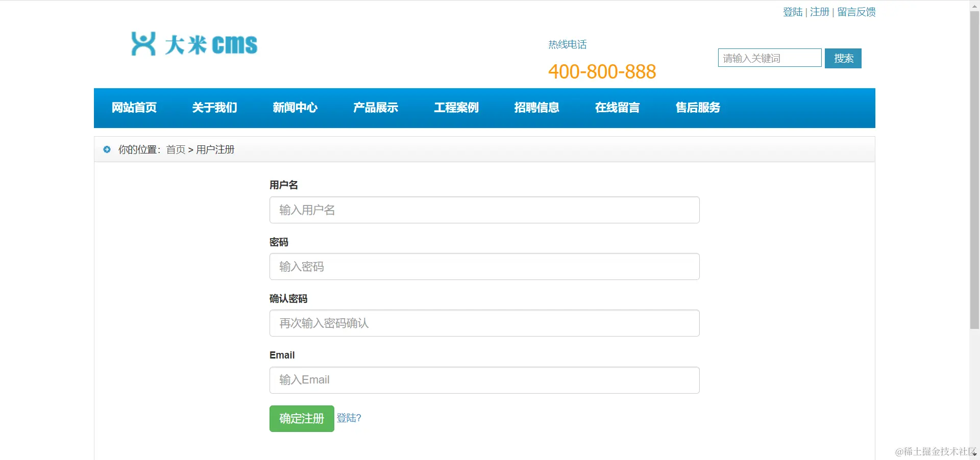Click the 400-800-888 hotline number
980x460 pixels.
602,72
